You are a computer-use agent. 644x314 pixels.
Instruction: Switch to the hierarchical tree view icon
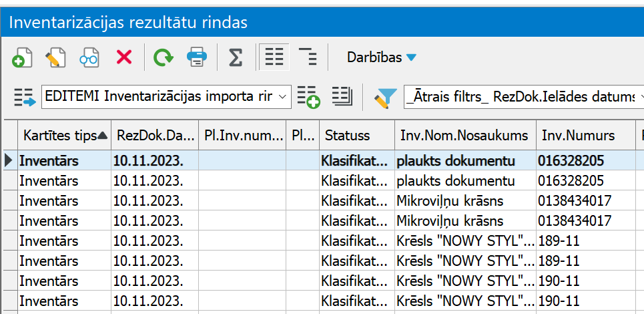308,57
